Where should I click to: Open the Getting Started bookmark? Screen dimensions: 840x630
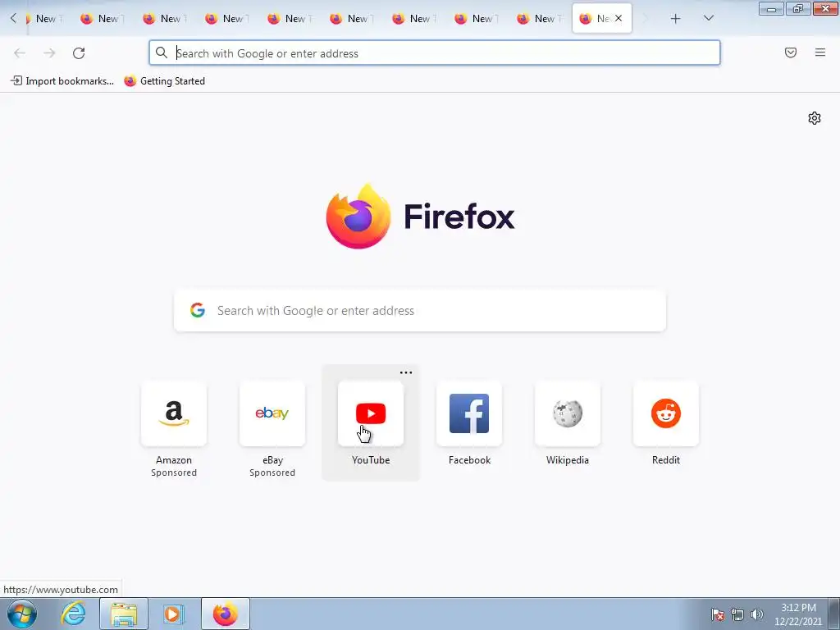coord(164,81)
